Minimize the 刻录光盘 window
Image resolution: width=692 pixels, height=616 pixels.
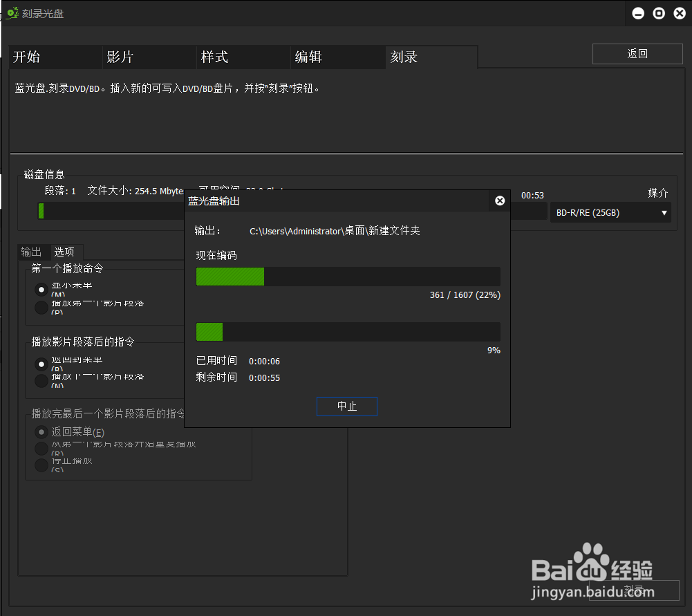pos(637,12)
